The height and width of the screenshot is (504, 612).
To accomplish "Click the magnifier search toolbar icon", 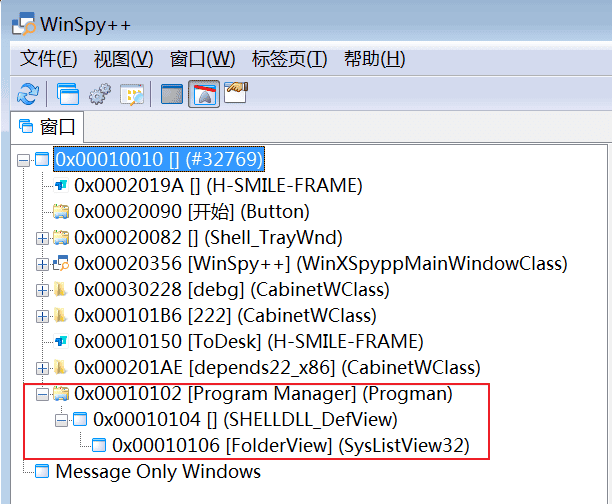I will pyautogui.click(x=133, y=94).
